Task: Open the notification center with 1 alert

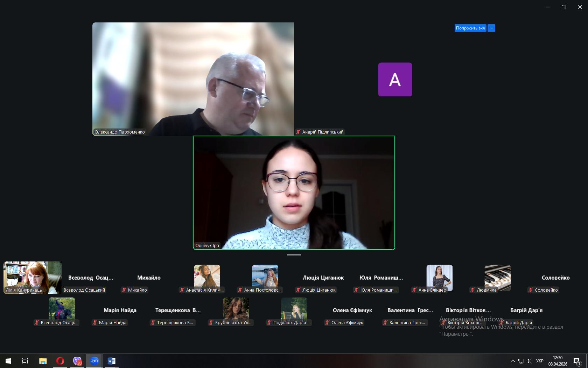Action: point(577,361)
